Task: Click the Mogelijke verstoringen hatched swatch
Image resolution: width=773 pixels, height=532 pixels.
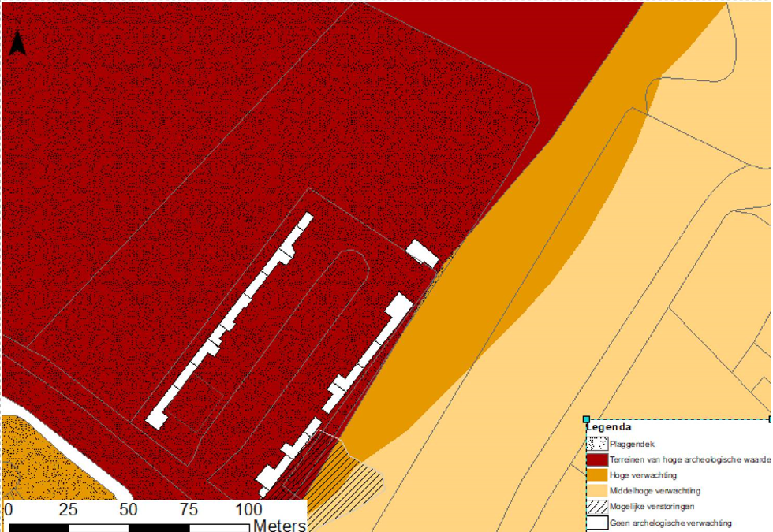Action: (597, 507)
